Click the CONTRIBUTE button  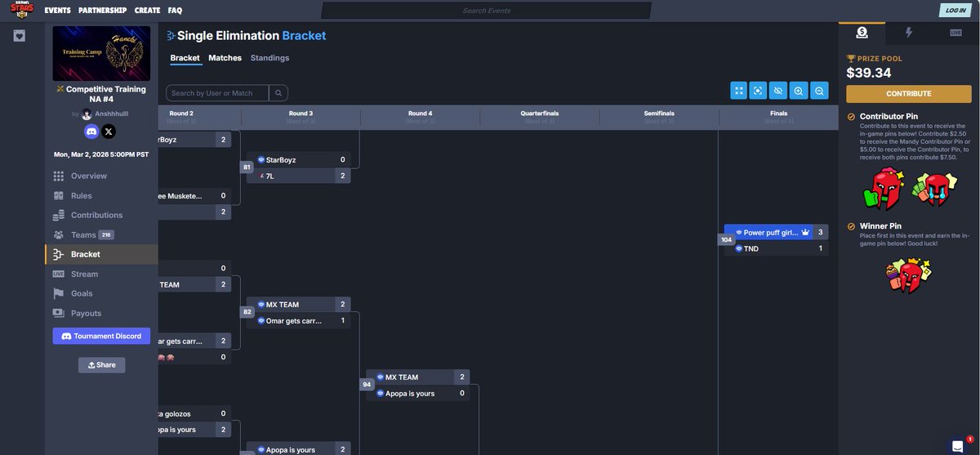pyautogui.click(x=908, y=93)
